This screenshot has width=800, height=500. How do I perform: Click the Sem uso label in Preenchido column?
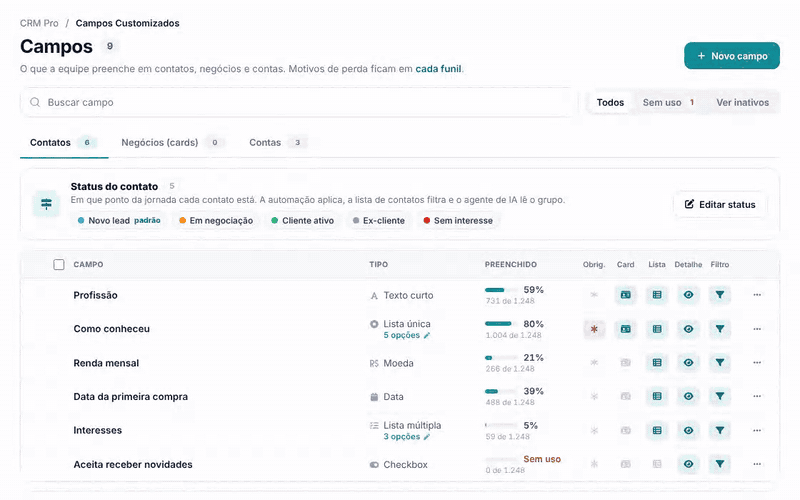pos(542,459)
